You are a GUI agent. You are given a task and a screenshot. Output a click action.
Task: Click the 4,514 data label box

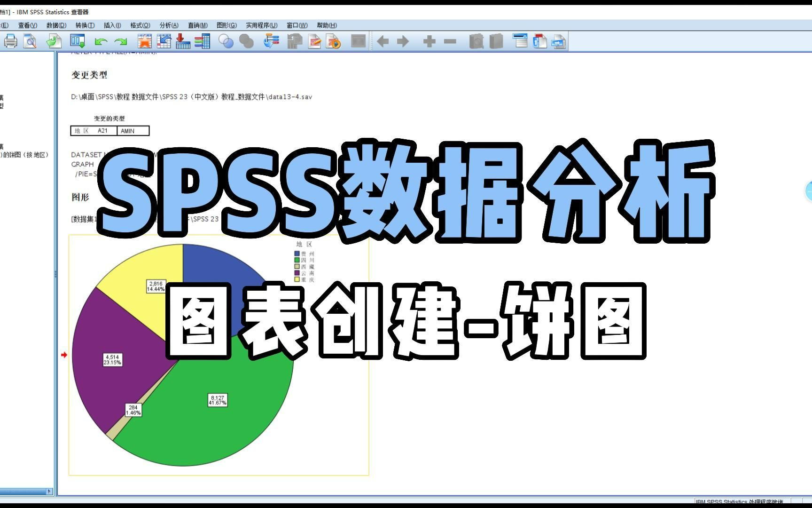point(112,360)
